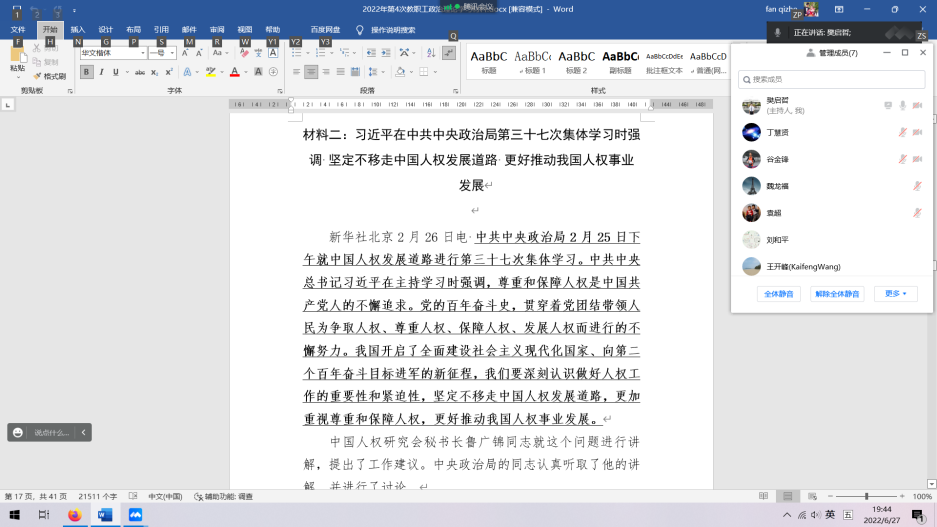Toggle center alignment

point(311,72)
